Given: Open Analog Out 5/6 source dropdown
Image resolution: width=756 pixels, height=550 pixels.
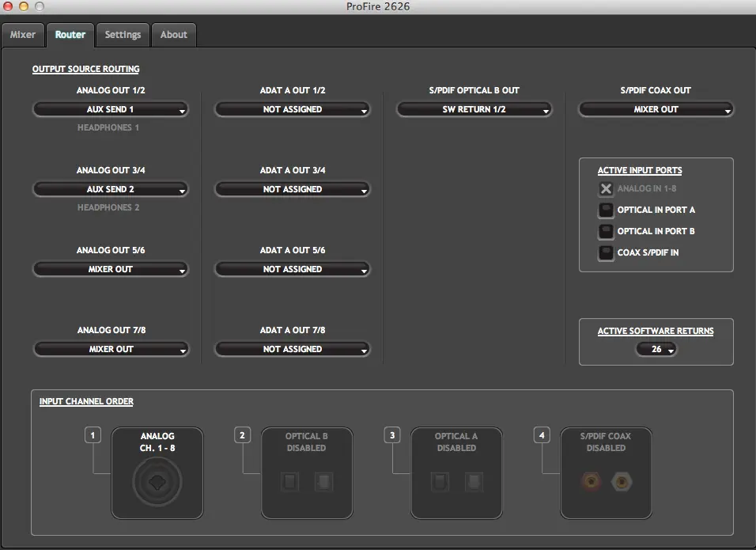Looking at the screenshot, I should pos(111,269).
